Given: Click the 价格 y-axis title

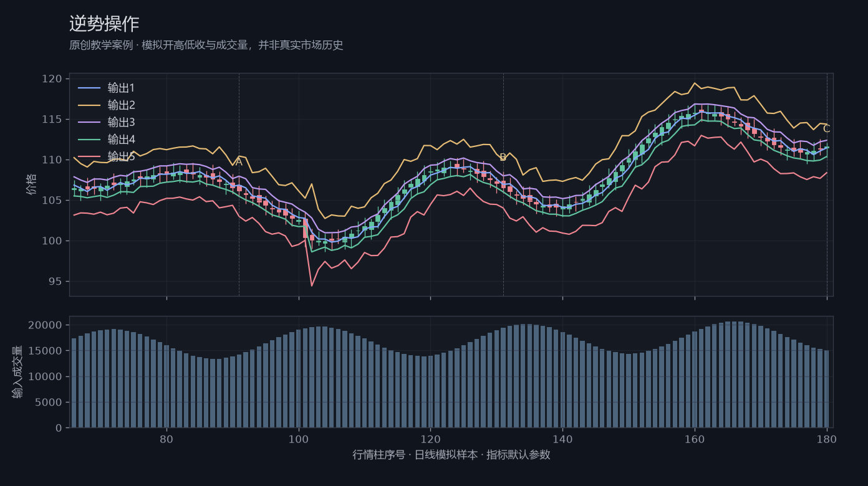Looking at the screenshot, I should (32, 184).
